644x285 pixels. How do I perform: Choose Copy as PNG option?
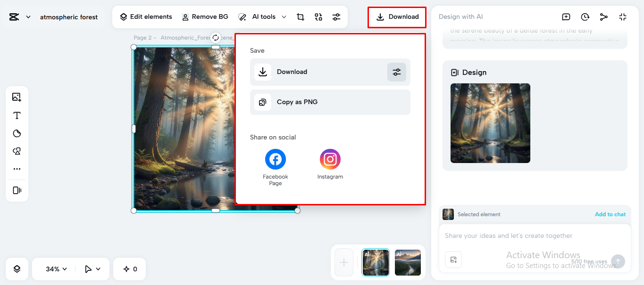tap(330, 102)
